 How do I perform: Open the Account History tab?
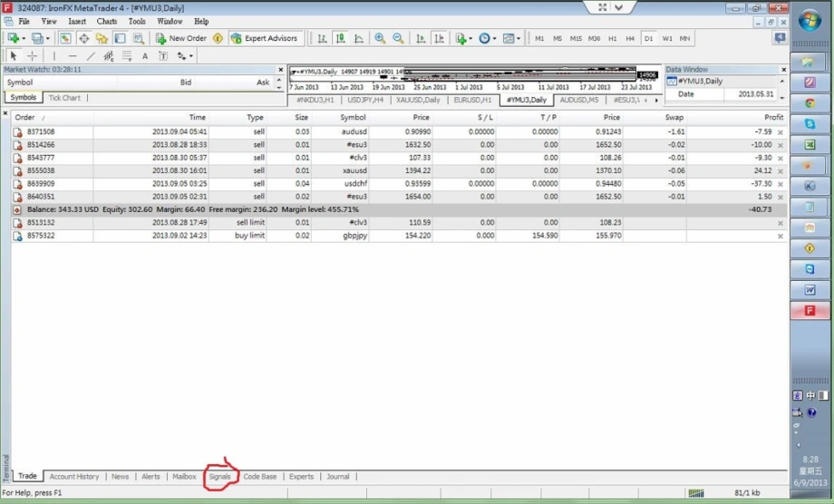pos(74,476)
